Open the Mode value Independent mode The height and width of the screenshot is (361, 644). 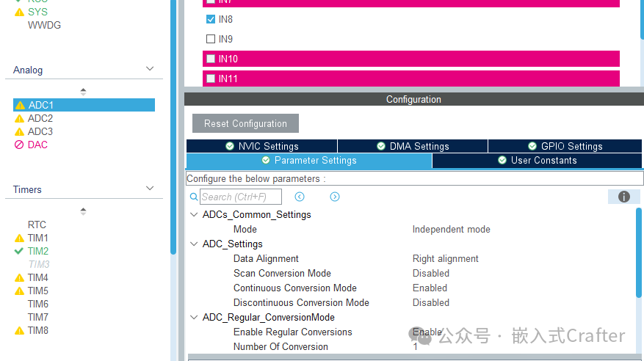coord(451,230)
